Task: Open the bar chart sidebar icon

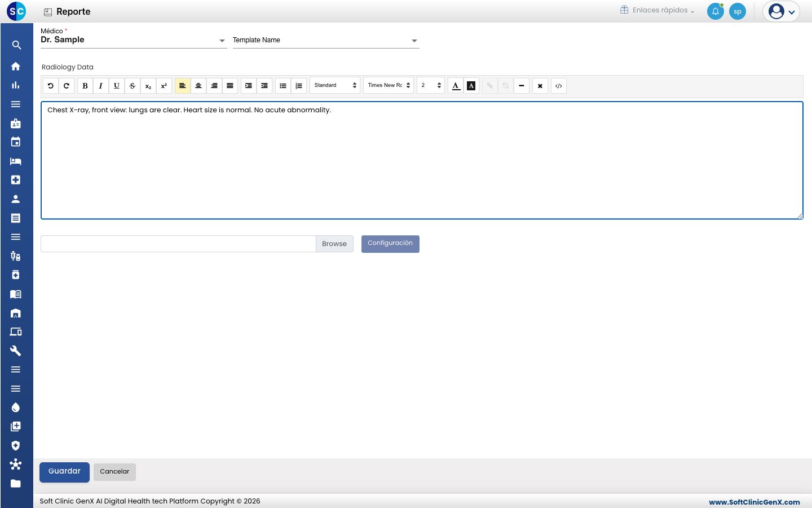Action: (16, 85)
